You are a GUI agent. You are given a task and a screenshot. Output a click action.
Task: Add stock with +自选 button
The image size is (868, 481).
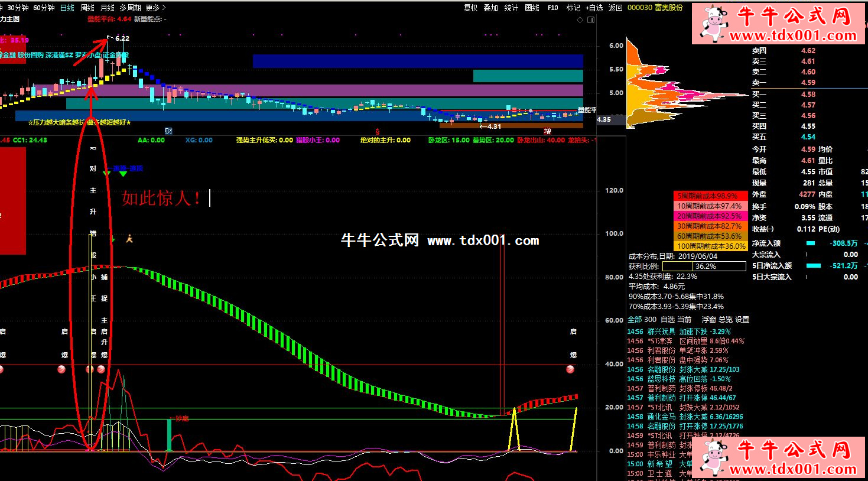pyautogui.click(x=594, y=8)
